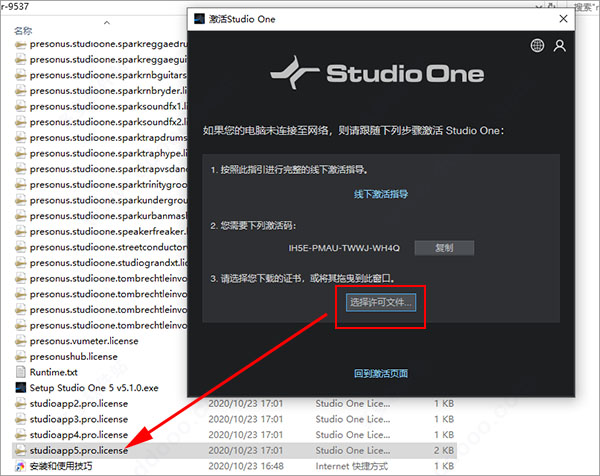Click icon of studioapp5.pro.license
Viewport: 600px width, 476px height.
(x=21, y=450)
